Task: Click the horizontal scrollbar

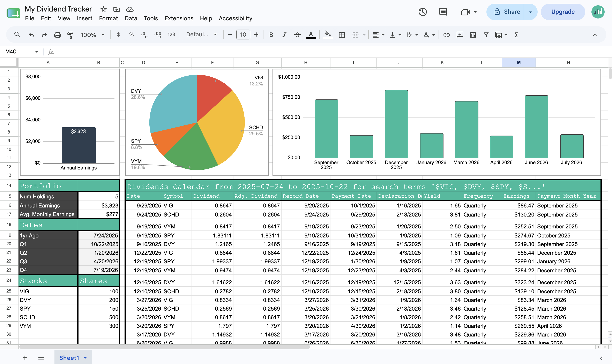Action: (165, 347)
